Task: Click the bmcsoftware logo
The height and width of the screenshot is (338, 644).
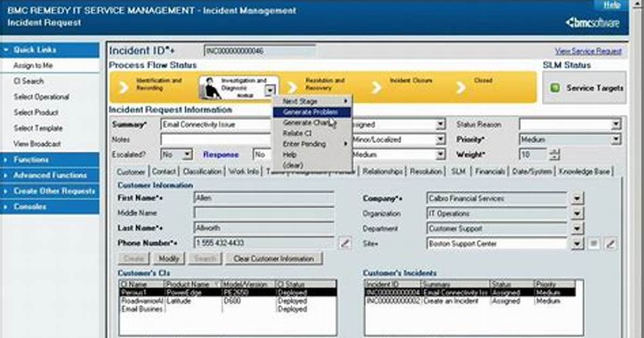Action: (592, 23)
